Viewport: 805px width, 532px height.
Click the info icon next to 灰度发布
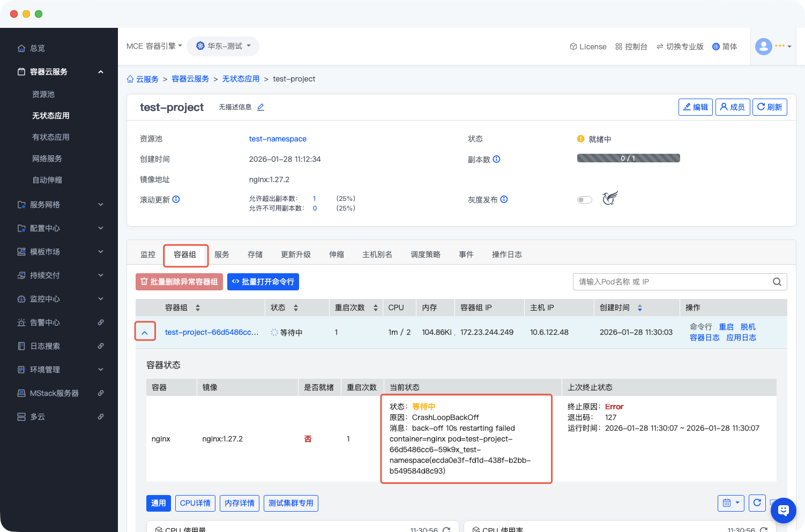pos(504,199)
